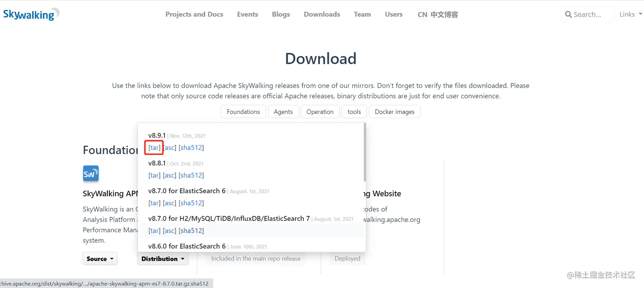Open the Blogs page

[281, 14]
